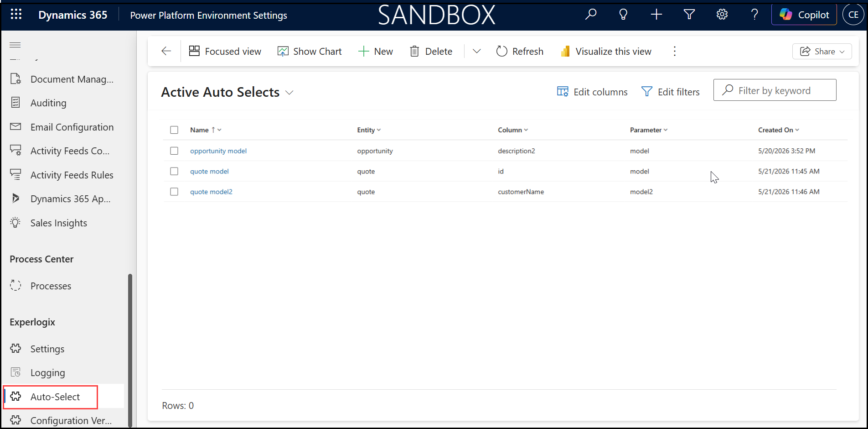The image size is (868, 429).
Task: Open the advanced find funnel icon
Action: coord(689,15)
